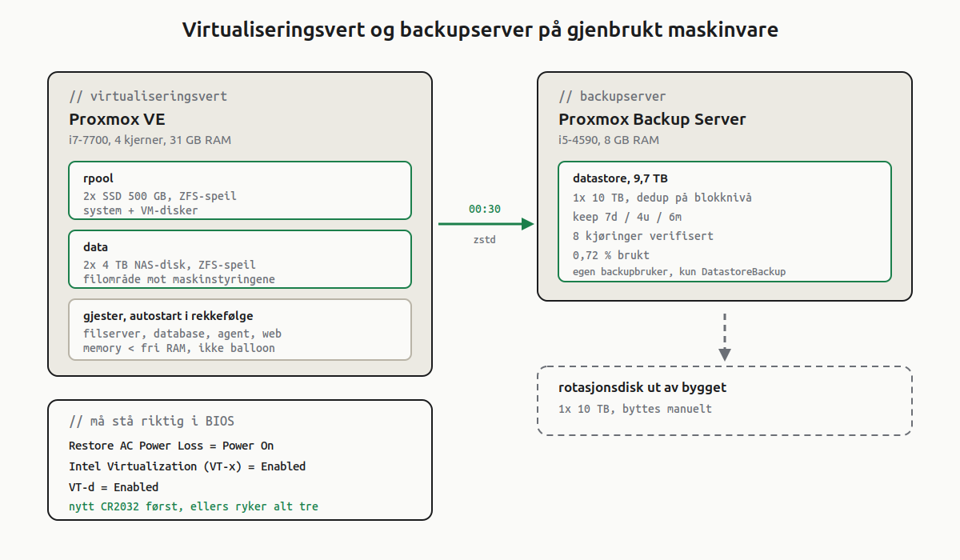Click 'memory < fri RAM, ikke balloon' line

click(179, 348)
